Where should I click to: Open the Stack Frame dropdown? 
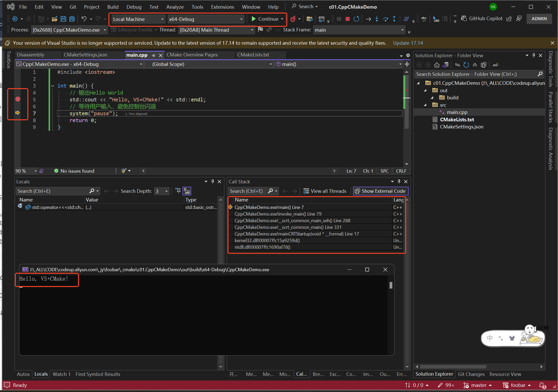coord(359,30)
